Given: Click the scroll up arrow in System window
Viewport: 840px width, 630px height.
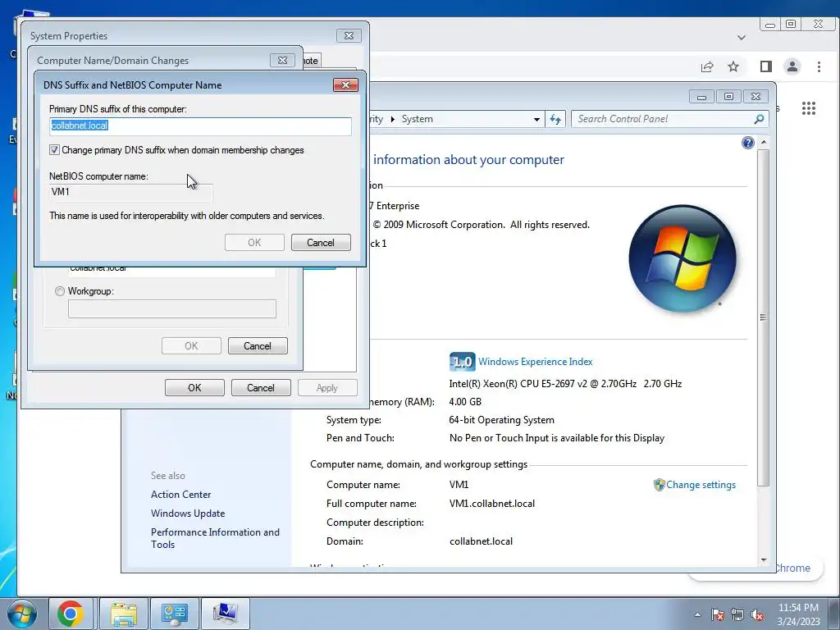Looking at the screenshot, I should pos(764,142).
